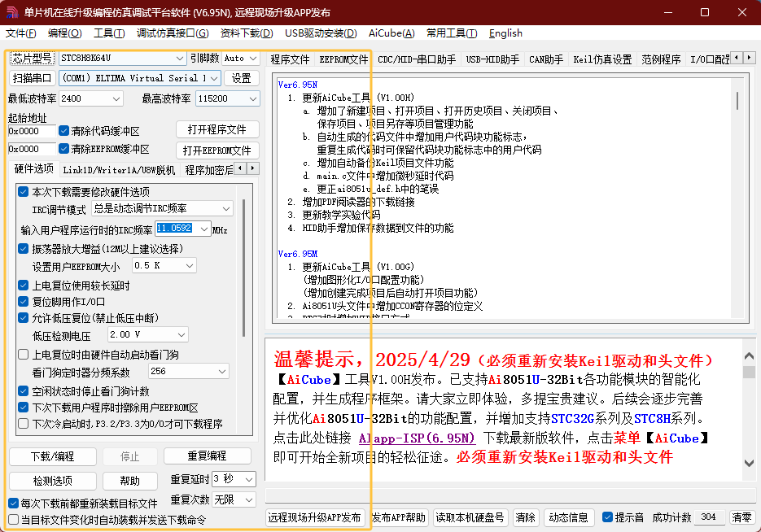Click 打开程序文件 button
This screenshot has width=761, height=532.
pos(217,129)
